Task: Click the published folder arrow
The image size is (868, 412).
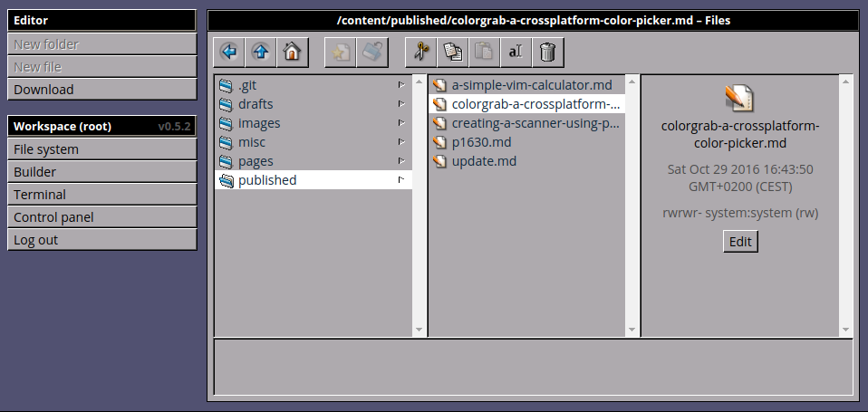Action: coord(401,179)
